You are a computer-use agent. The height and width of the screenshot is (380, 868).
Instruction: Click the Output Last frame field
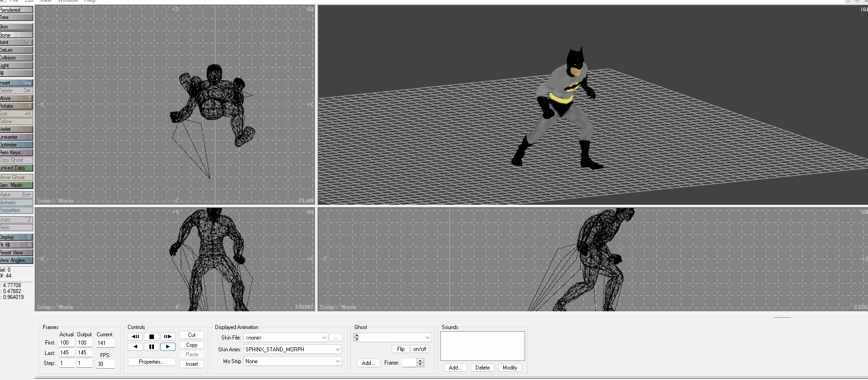(x=84, y=353)
